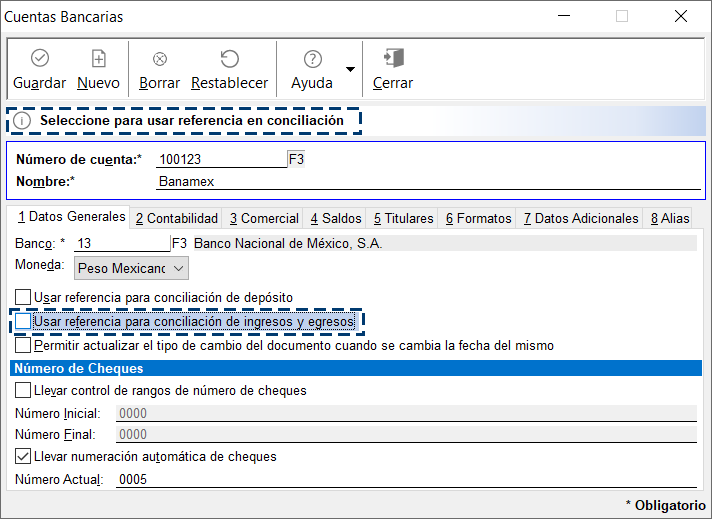Click the Borrar delete icon

point(159,59)
